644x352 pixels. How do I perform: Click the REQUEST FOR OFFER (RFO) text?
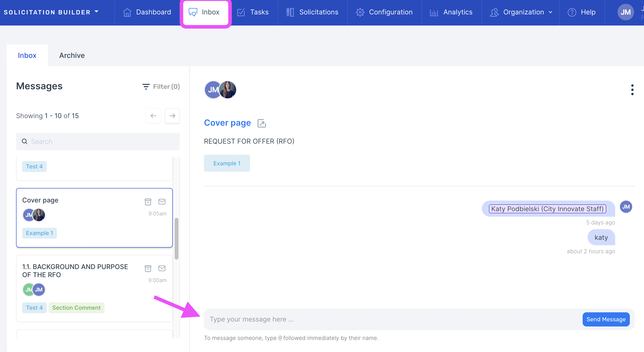point(249,141)
